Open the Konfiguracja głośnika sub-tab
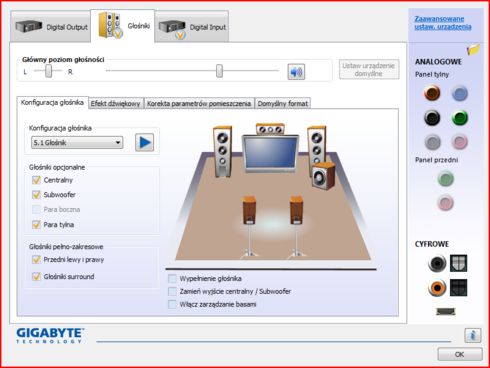 pos(52,102)
